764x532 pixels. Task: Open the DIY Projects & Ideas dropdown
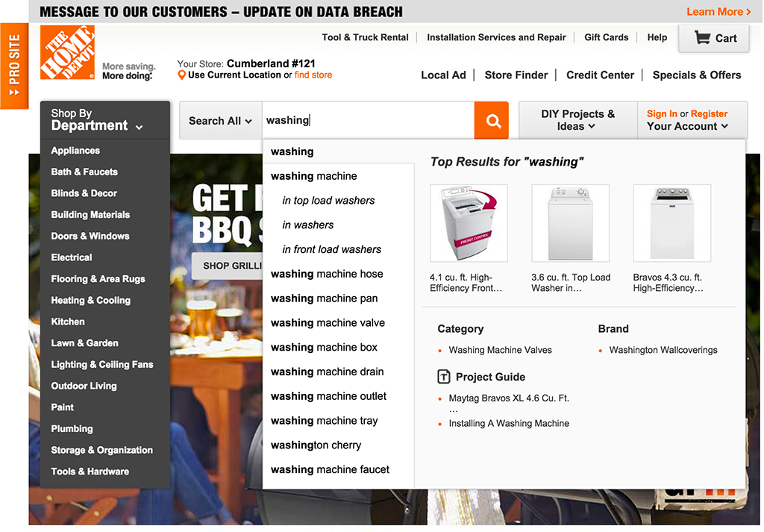[x=577, y=120]
